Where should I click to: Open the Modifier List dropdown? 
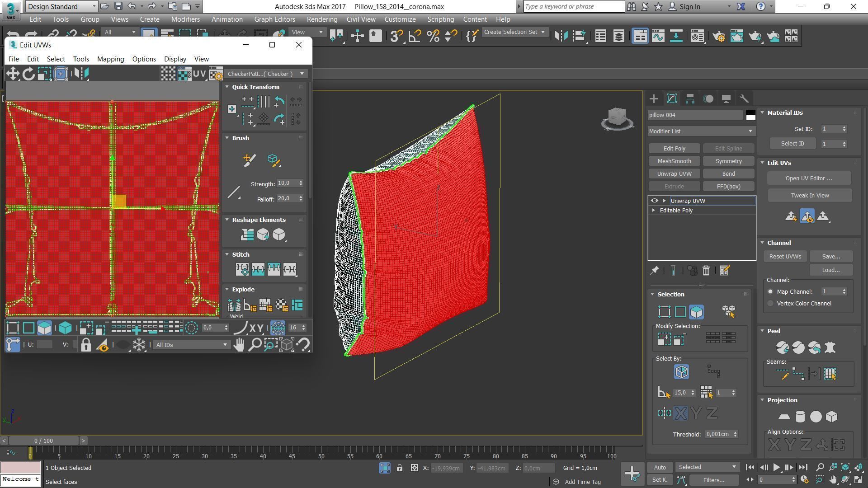tap(701, 131)
